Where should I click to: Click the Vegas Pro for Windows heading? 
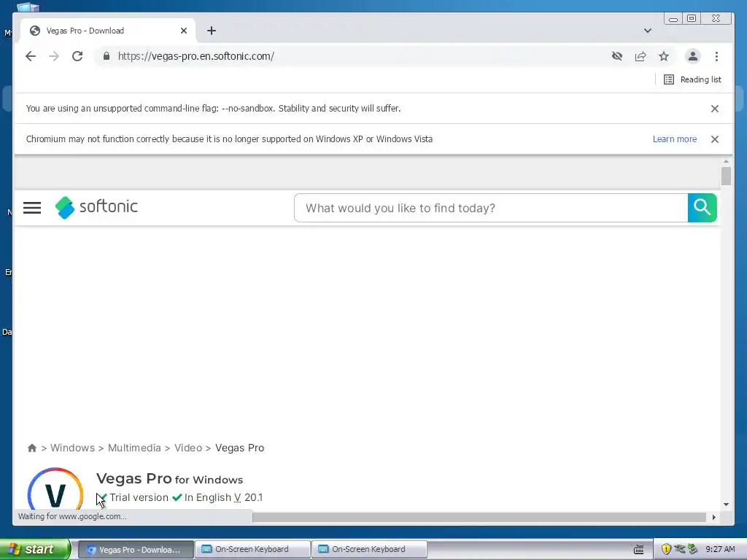(169, 478)
